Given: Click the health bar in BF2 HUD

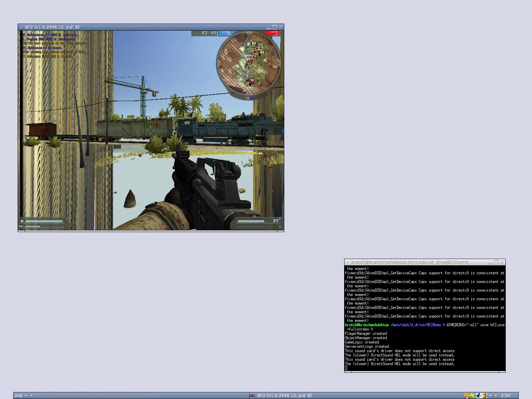Looking at the screenshot, I should click(44, 221).
